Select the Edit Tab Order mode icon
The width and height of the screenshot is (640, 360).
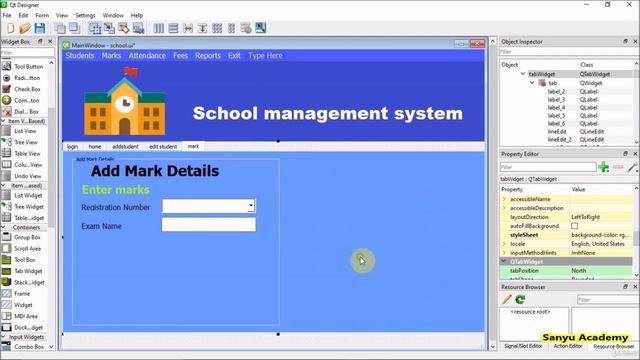[138, 28]
